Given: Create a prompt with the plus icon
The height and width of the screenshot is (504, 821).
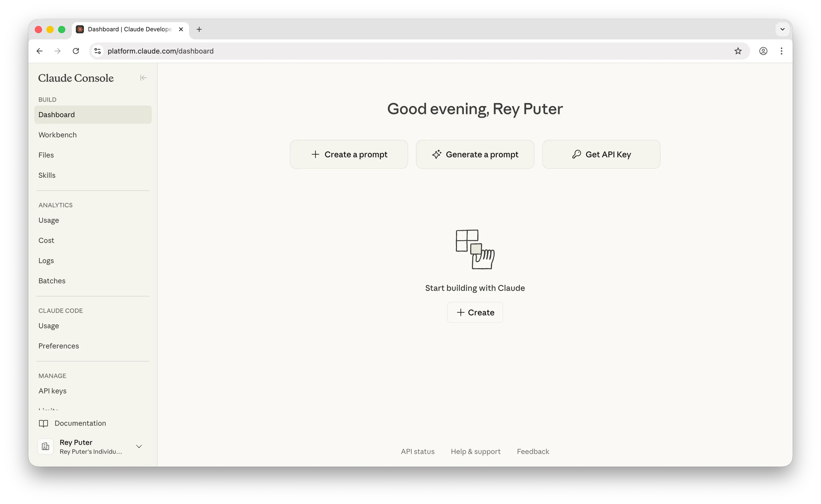Looking at the screenshot, I should point(315,154).
